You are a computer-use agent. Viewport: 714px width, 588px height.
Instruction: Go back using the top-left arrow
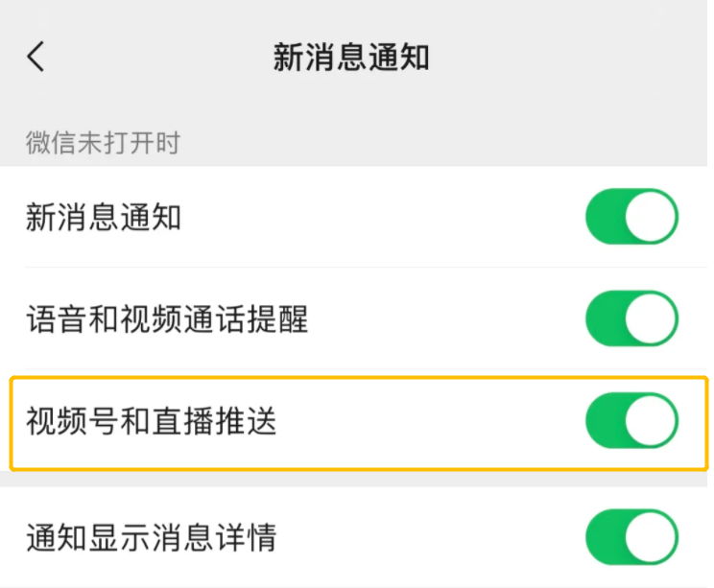pyautogui.click(x=36, y=57)
